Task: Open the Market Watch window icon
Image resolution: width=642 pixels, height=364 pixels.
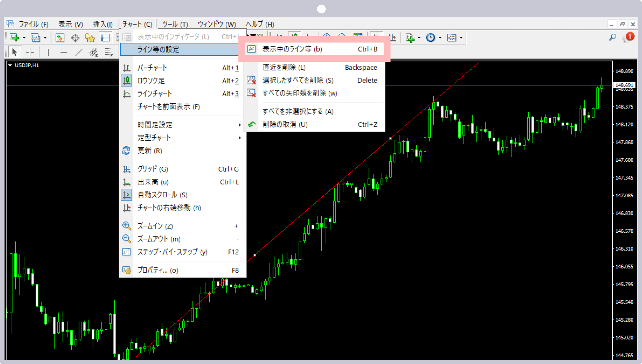Action: (60, 37)
